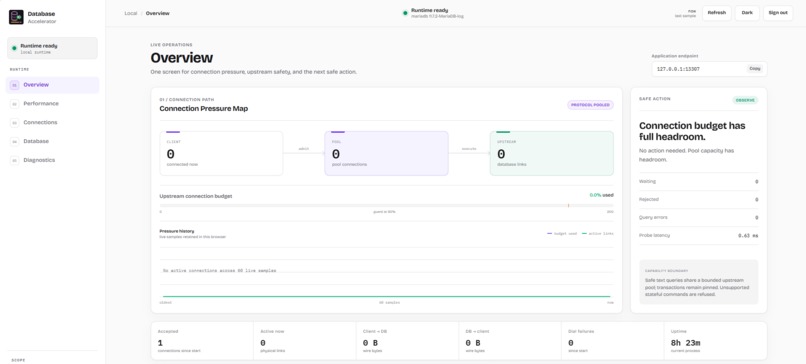This screenshot has width=806, height=364.
Task: Click the green line in pressure history chart
Action: point(387,296)
